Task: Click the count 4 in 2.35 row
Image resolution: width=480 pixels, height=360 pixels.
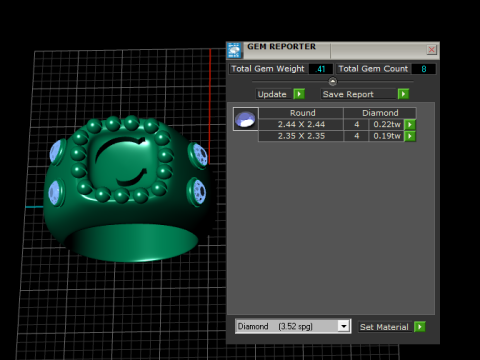Action: point(356,136)
